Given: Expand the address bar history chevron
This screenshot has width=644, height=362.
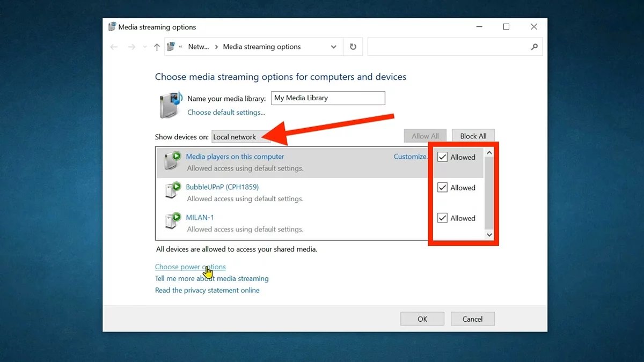Looking at the screenshot, I should coord(333,47).
